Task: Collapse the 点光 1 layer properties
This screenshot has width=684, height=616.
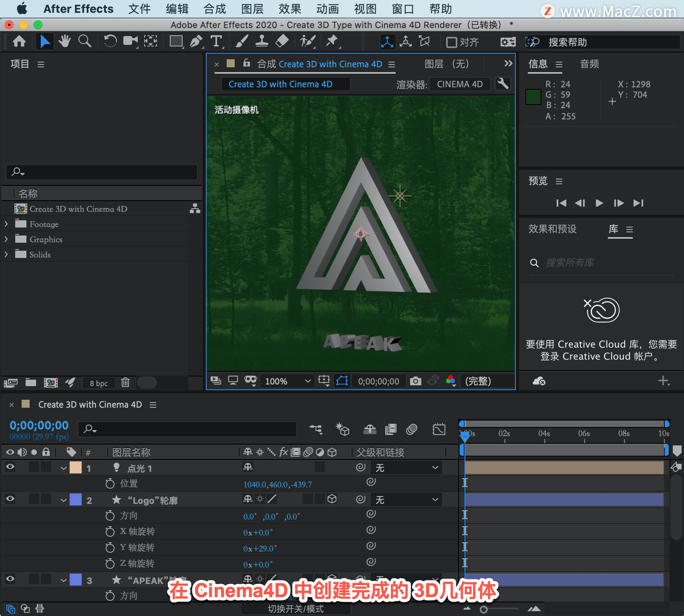Action: click(x=63, y=468)
